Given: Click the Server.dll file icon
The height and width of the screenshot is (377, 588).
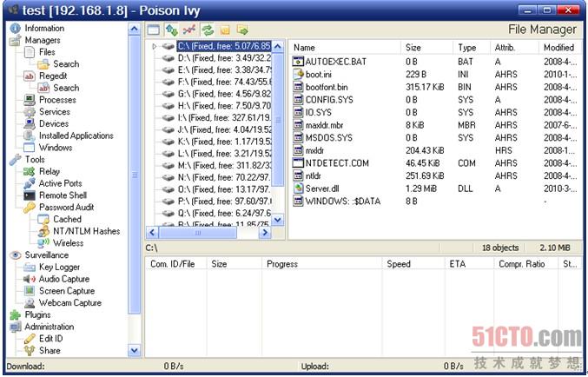Looking at the screenshot, I should (298, 188).
